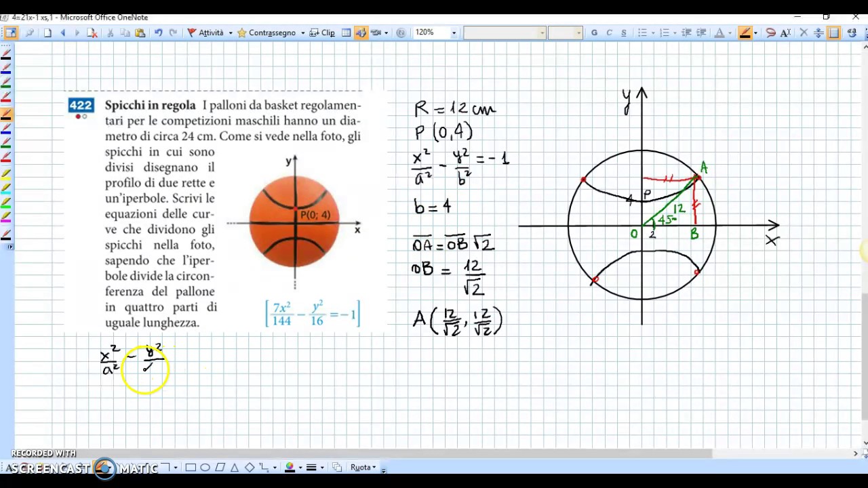Click the increase indent icon

point(701,33)
